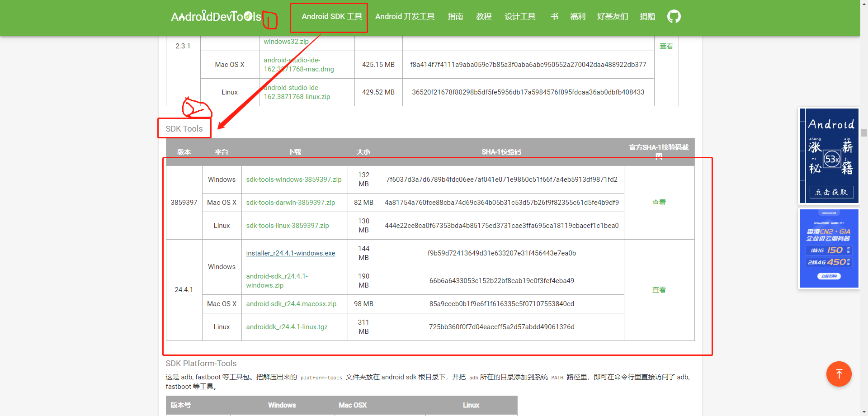Click the 425.15 MB size cell
Screen dimensions: 868x416
point(378,65)
